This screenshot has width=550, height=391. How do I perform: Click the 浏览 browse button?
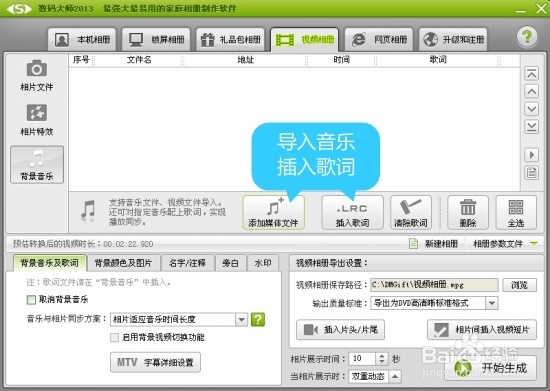click(x=519, y=285)
